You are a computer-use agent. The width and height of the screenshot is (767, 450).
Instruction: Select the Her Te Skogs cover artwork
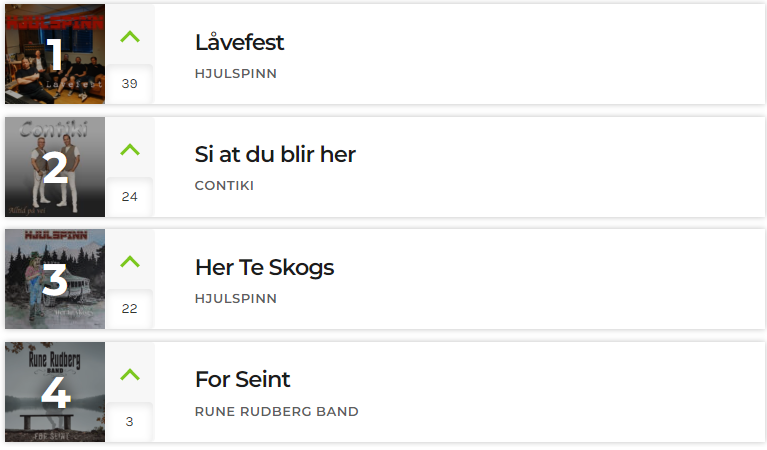(55, 279)
